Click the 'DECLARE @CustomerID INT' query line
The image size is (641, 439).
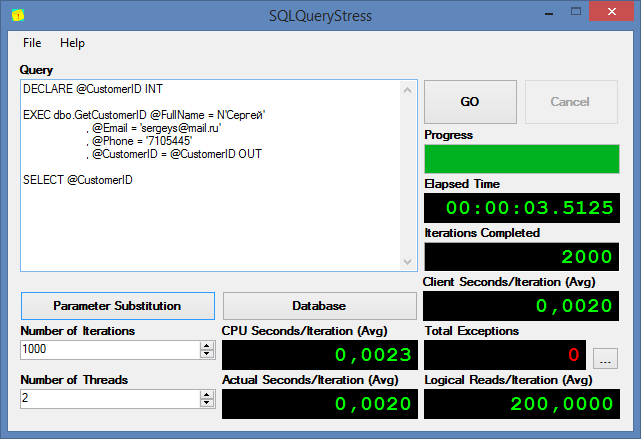[93, 89]
